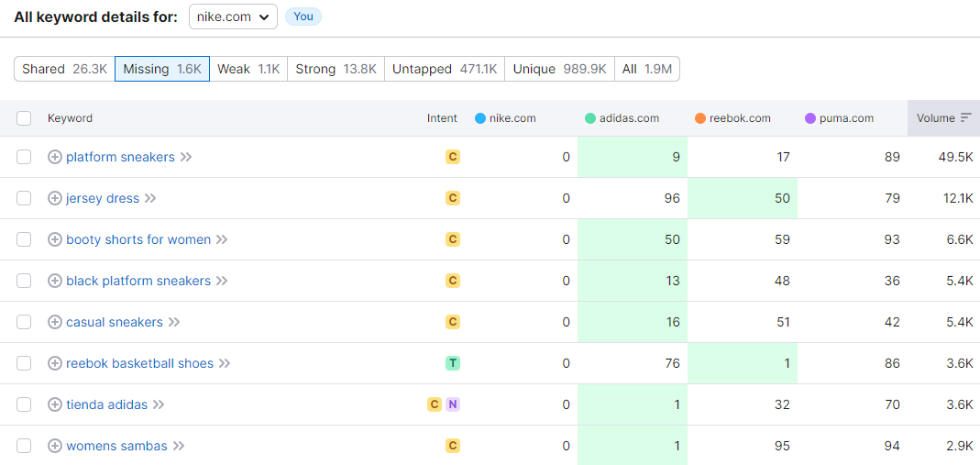This screenshot has width=980, height=465.
Task: Click puma.com position 94 for womens sambas
Action: (x=893, y=446)
